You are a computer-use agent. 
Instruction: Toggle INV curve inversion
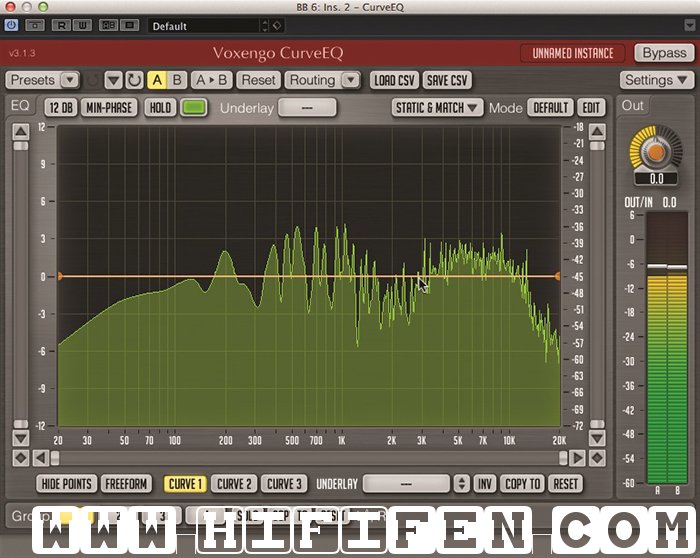click(x=485, y=484)
